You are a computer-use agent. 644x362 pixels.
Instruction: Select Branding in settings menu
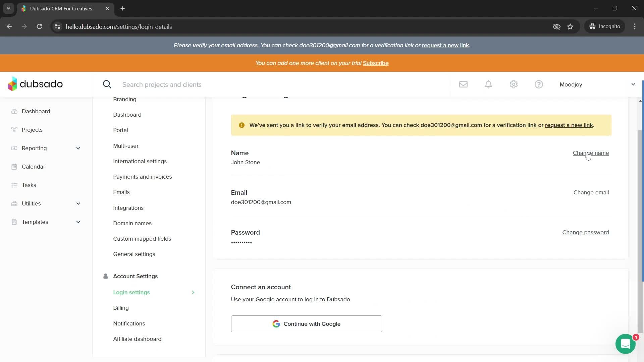tap(124, 99)
